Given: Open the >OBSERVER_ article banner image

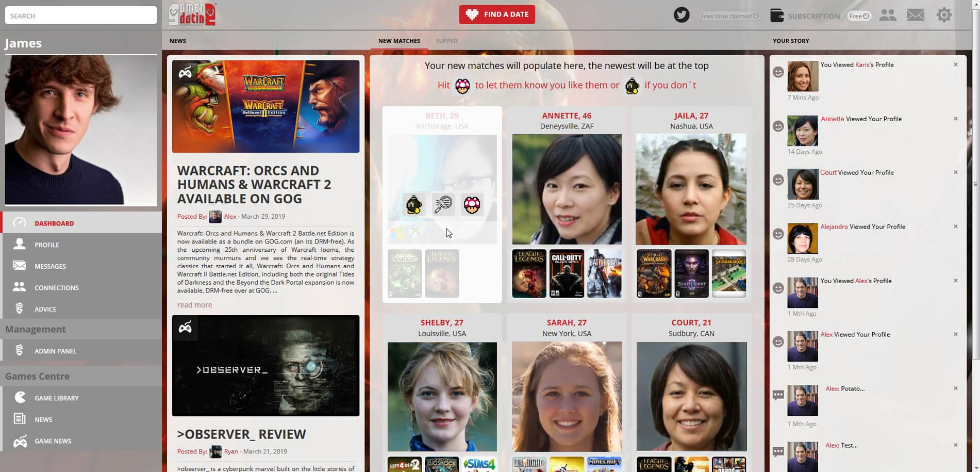Looking at the screenshot, I should pos(265,366).
